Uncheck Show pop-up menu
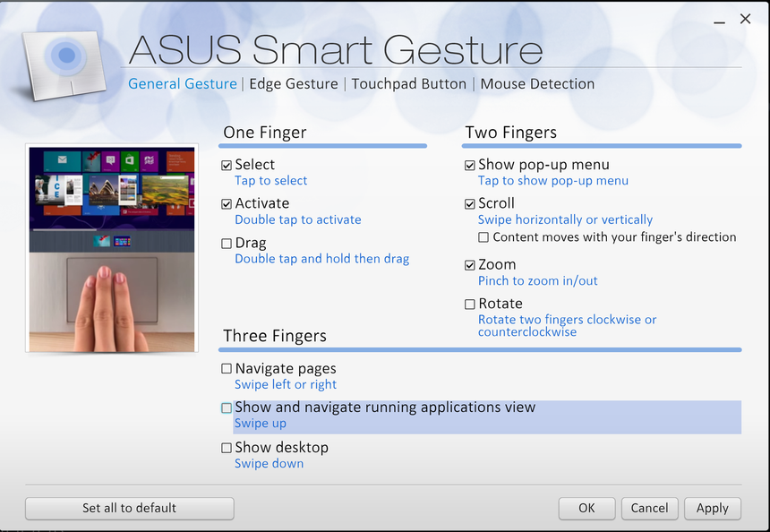 click(470, 165)
